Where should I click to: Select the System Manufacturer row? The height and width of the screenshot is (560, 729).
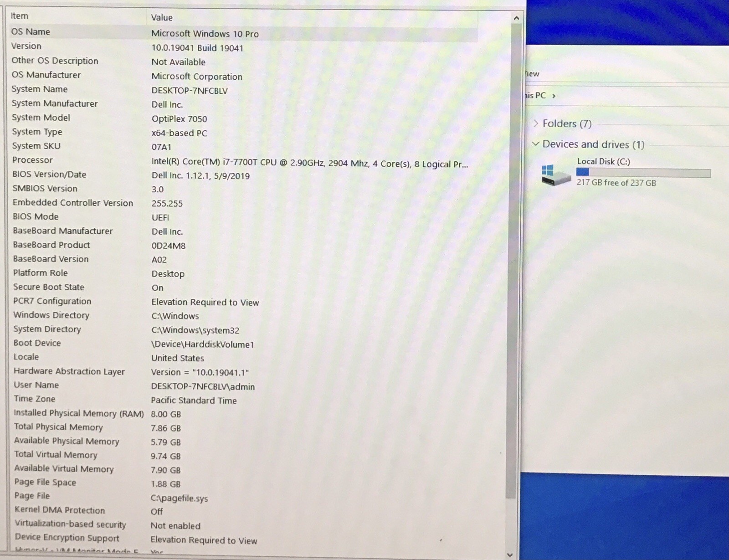(244, 104)
